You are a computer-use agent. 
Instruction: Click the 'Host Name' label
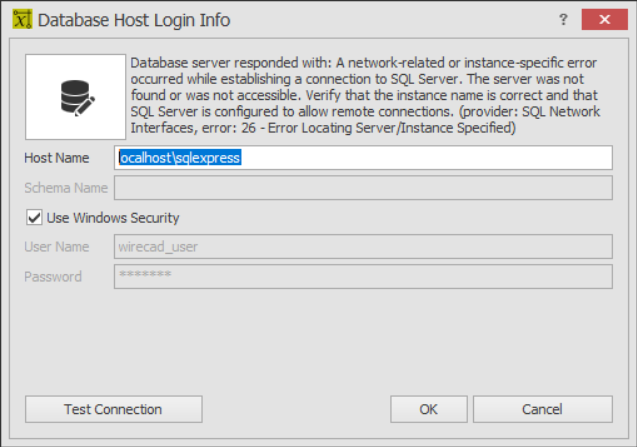57,158
